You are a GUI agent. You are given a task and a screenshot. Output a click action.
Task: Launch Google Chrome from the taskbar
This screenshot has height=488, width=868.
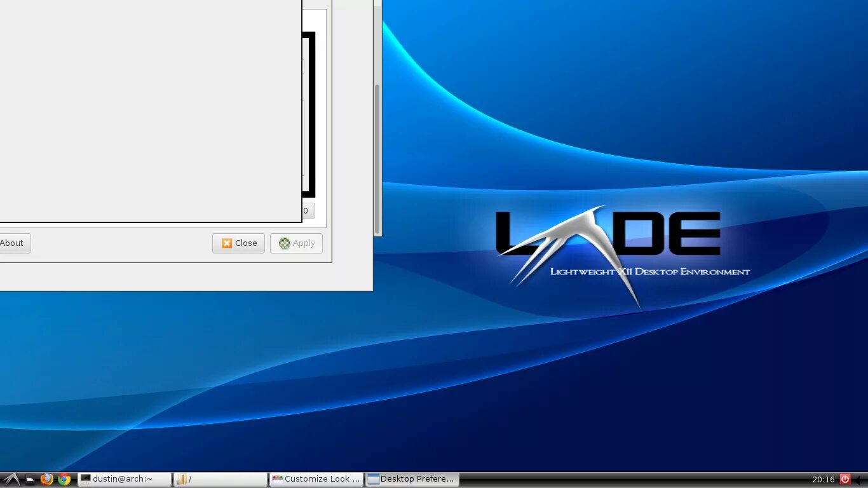64,479
